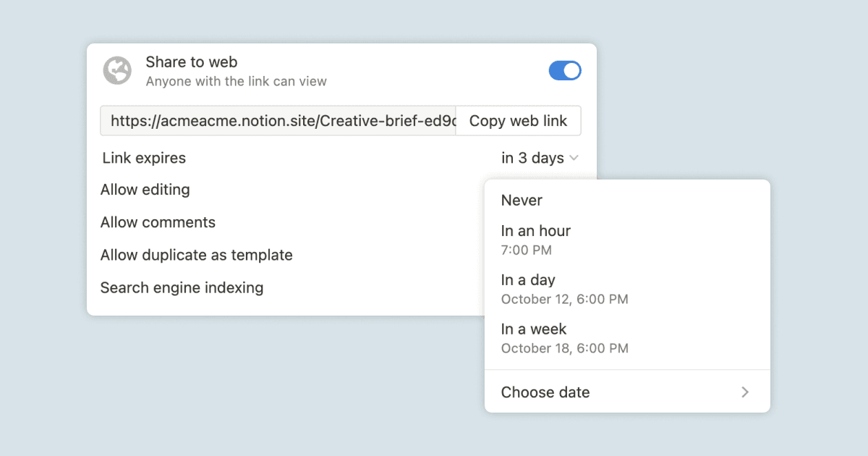Click the chevron next to Choose date

click(x=746, y=392)
